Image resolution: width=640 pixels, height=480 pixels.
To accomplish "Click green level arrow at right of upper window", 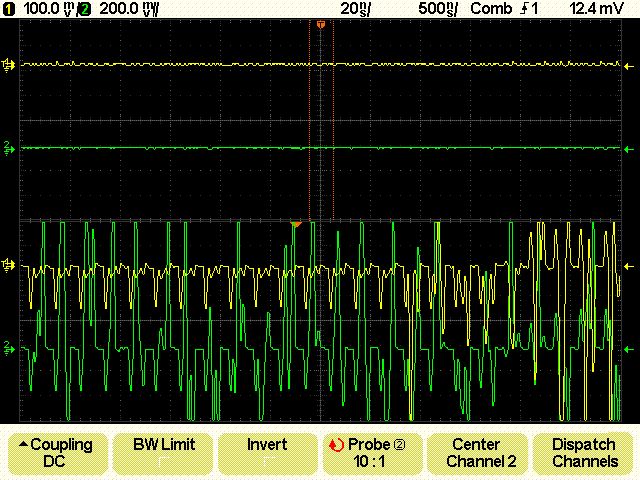I will pos(629,150).
